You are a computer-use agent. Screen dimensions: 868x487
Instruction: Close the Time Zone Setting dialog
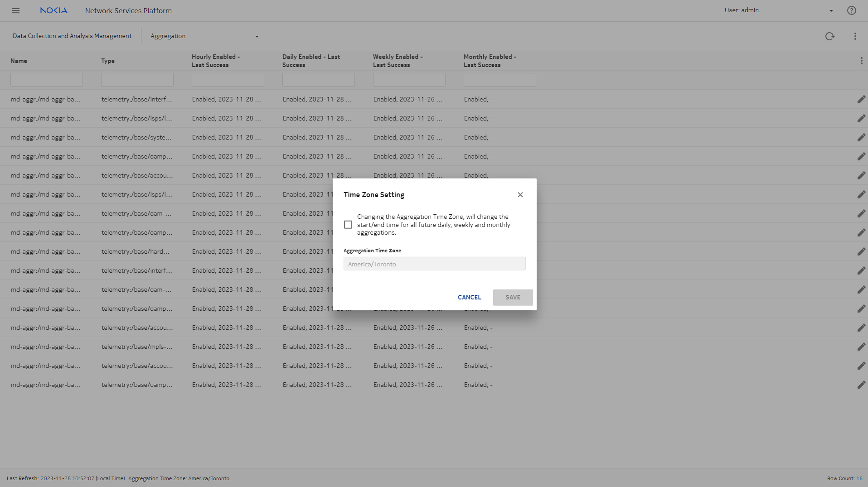pyautogui.click(x=520, y=195)
